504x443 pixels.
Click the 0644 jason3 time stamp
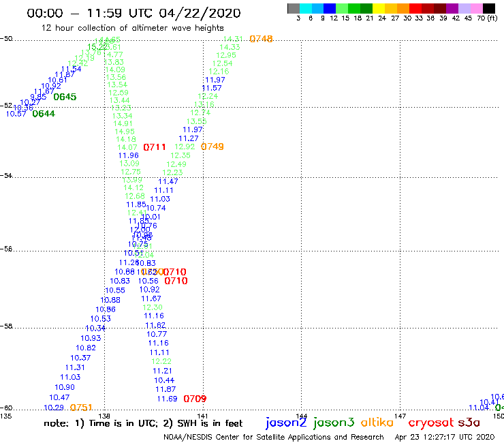[x=44, y=114]
